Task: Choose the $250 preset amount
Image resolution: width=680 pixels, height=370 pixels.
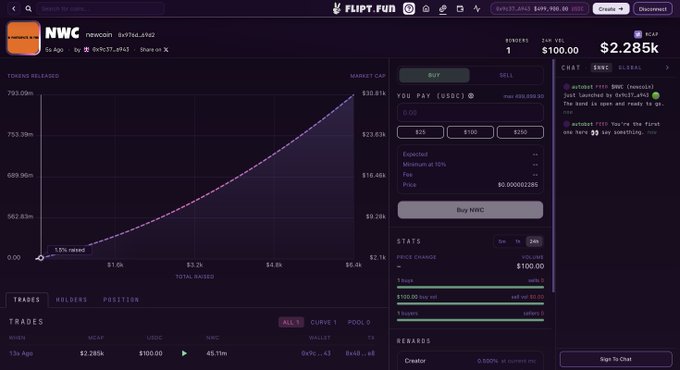Action: click(520, 132)
